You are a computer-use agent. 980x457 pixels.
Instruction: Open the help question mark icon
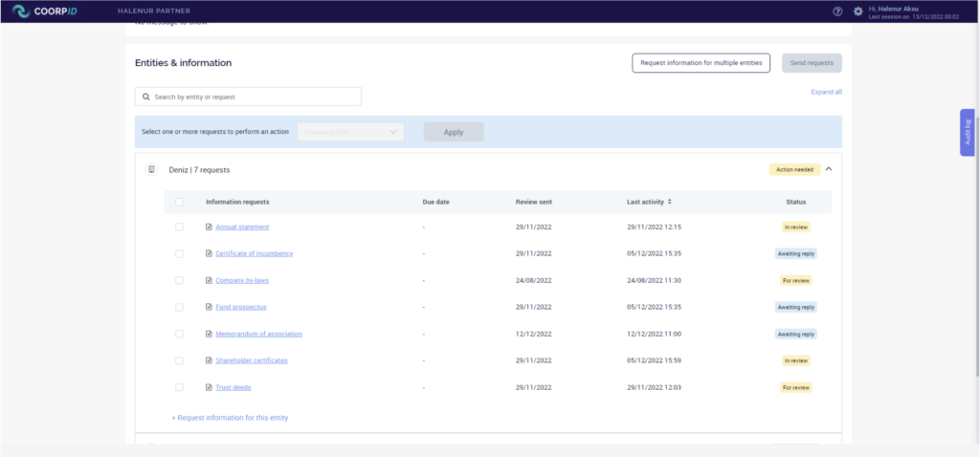click(x=837, y=11)
